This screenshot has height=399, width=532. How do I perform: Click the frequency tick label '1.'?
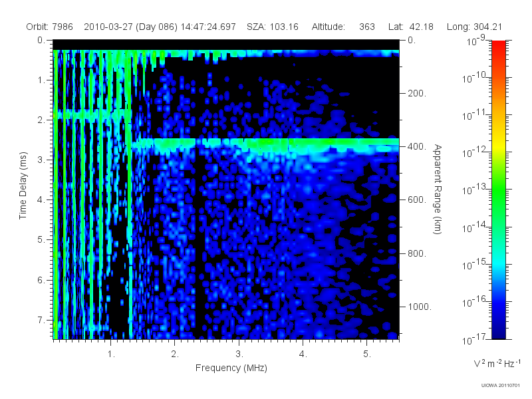(x=111, y=354)
